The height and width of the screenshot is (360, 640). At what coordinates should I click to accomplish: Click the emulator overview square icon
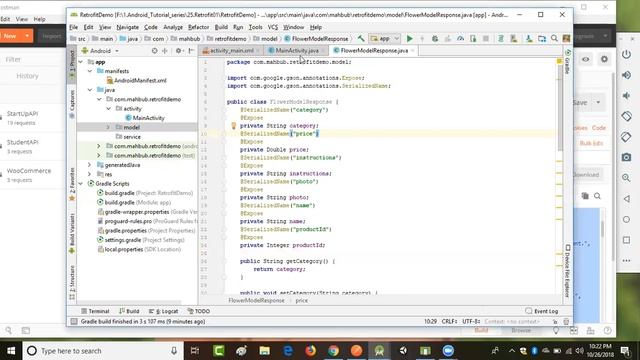coord(626,240)
